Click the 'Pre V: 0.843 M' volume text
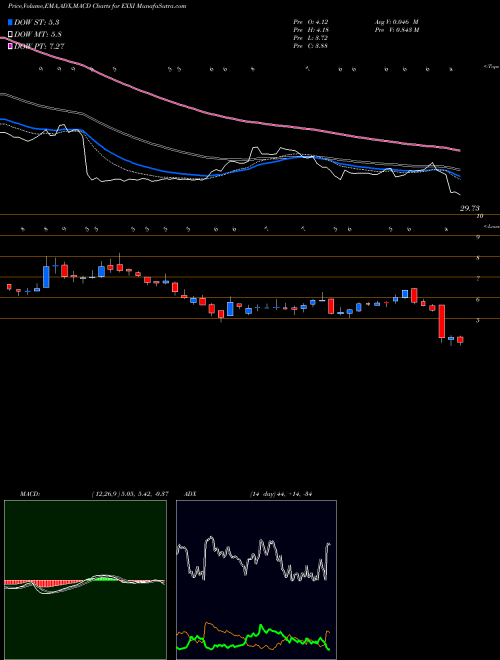The height and width of the screenshot is (660, 500). (396, 30)
